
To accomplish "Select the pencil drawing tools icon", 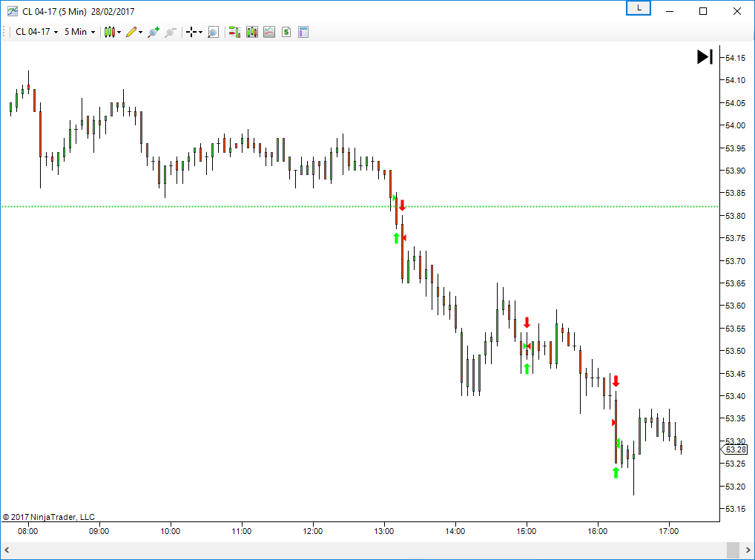I will click(x=131, y=32).
